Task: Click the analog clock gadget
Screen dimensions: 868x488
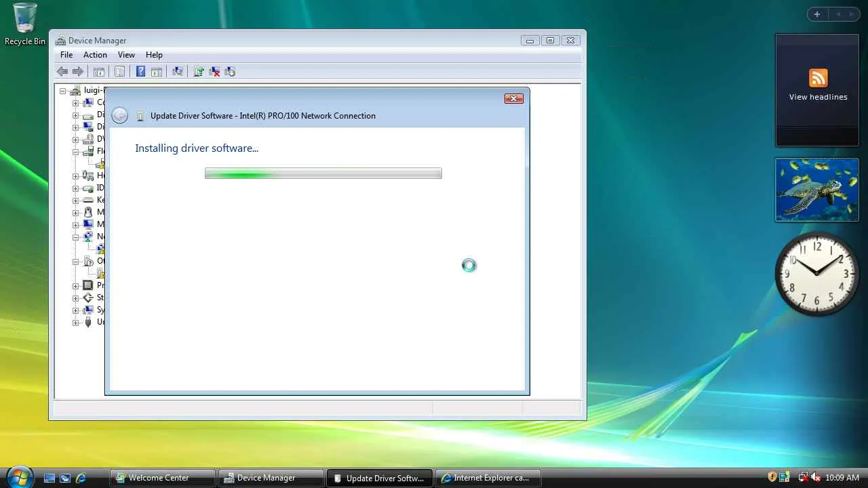Action: [817, 272]
